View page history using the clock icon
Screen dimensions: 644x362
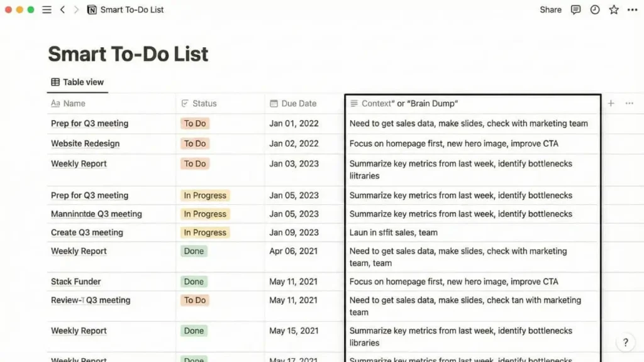pos(596,9)
